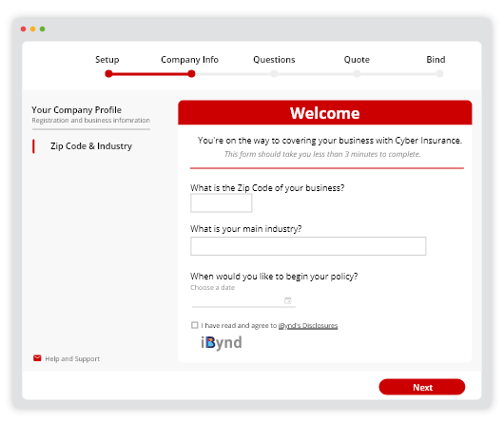Viewport: 504px width, 422px height.
Task: Open the Help and Support link
Action: coord(72,358)
